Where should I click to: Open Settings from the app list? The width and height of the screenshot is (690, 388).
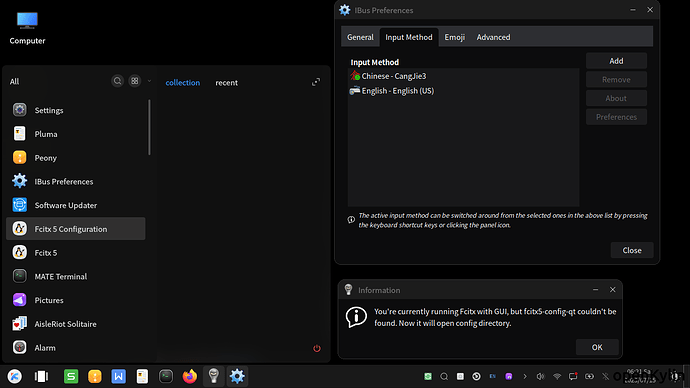[76, 110]
